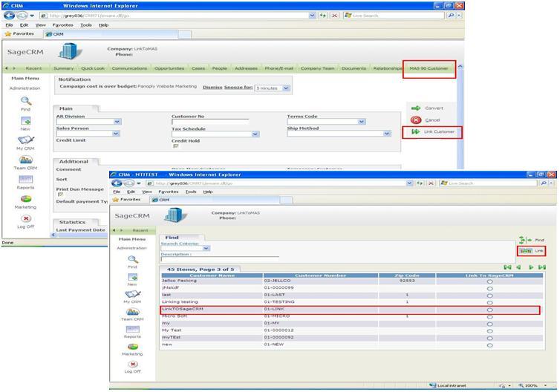Click the Link Customer icon button
The width and height of the screenshot is (560, 392).
[x=416, y=132]
